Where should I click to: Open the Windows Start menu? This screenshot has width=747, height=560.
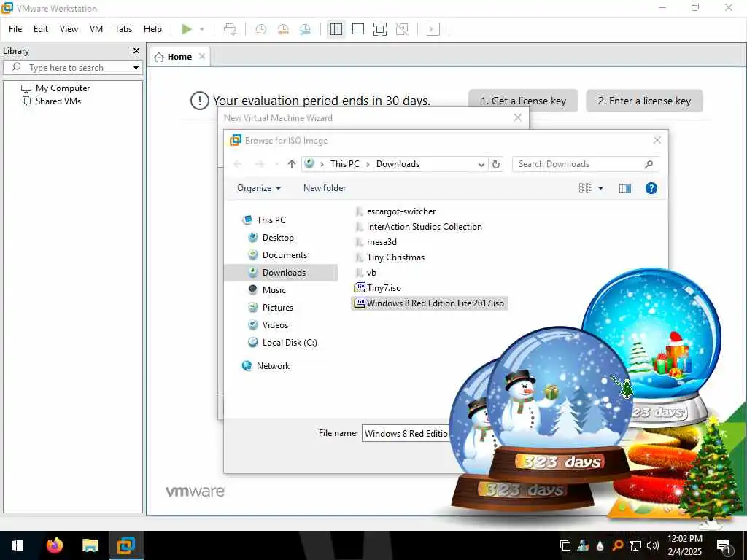tap(18, 545)
